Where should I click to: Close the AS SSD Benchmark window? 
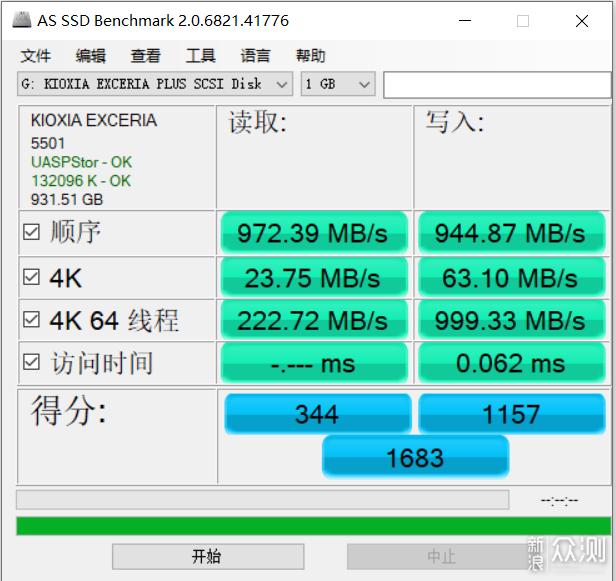[x=582, y=20]
